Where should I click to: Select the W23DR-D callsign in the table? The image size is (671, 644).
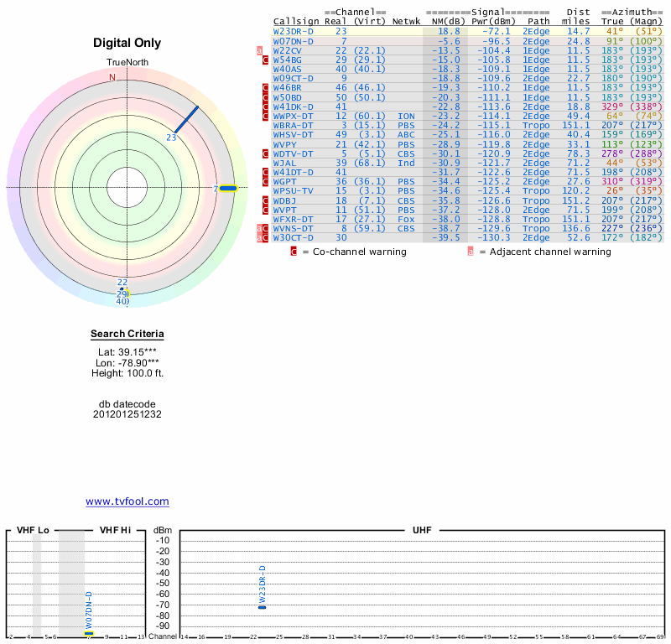294,31
